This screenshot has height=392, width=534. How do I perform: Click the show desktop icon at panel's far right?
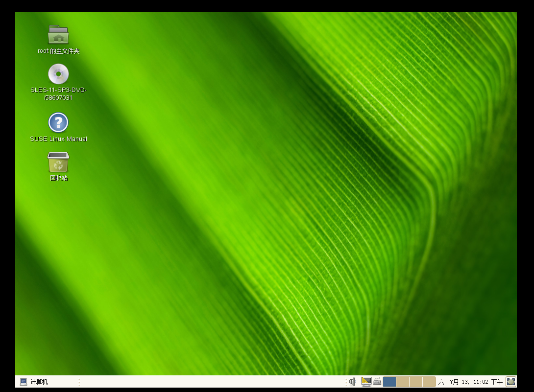tap(511, 381)
